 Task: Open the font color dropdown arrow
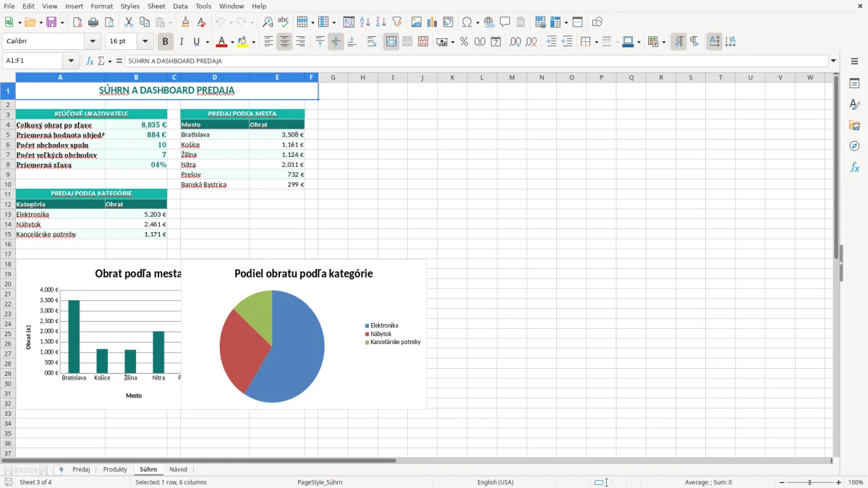pos(231,42)
